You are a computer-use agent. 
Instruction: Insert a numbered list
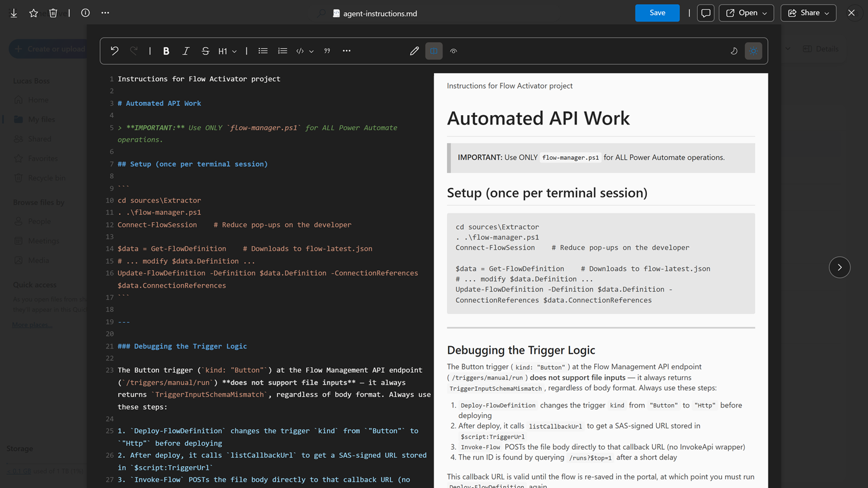[282, 51]
